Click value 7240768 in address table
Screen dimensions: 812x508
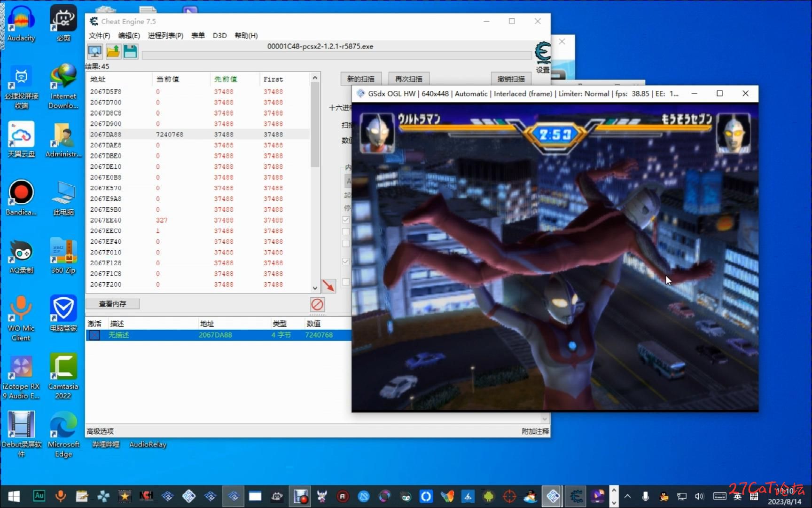(319, 335)
